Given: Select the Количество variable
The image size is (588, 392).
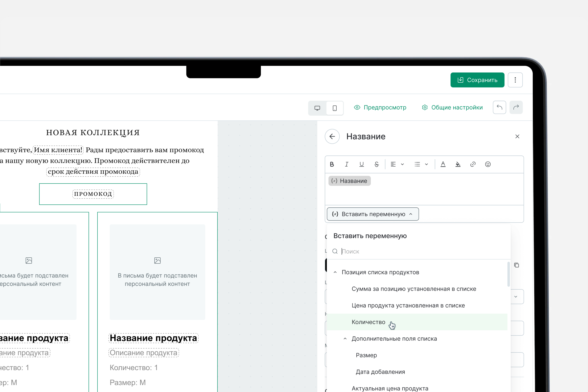Looking at the screenshot, I should pyautogui.click(x=417, y=322).
